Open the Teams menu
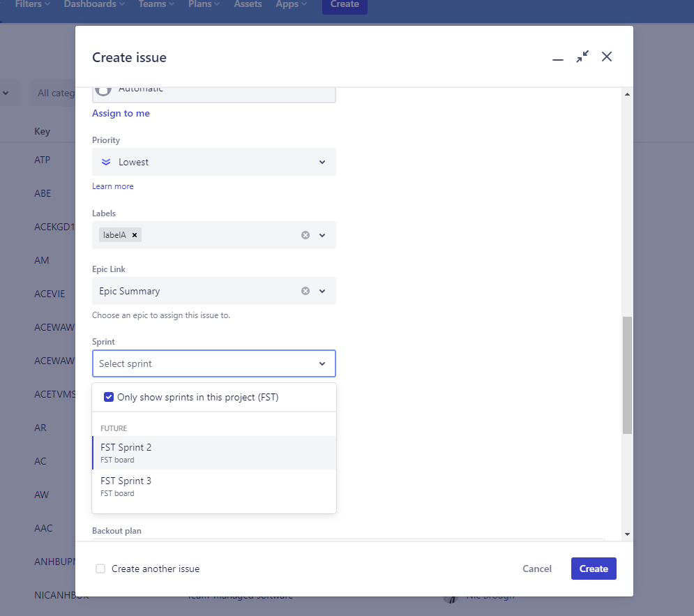This screenshot has height=616, width=694. (156, 4)
